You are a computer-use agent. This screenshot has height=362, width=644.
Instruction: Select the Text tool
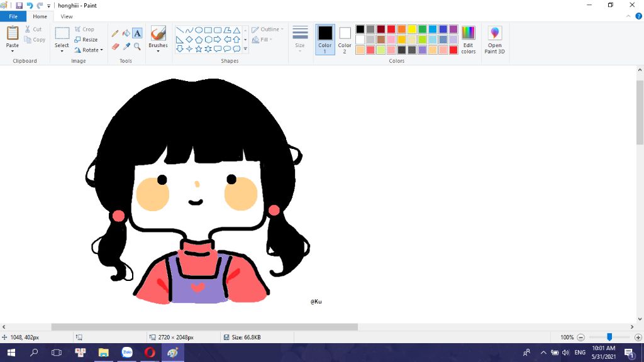[x=137, y=33]
